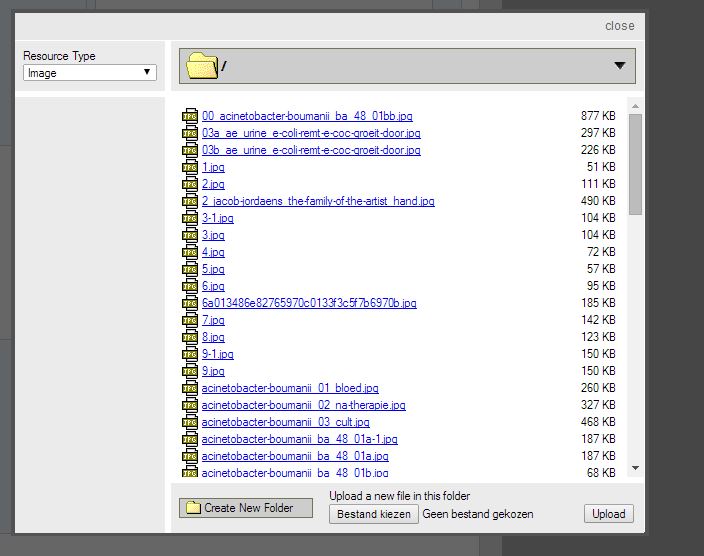Open acinetobacter-boumanii_ba_48_01a-1.jpg

point(299,439)
